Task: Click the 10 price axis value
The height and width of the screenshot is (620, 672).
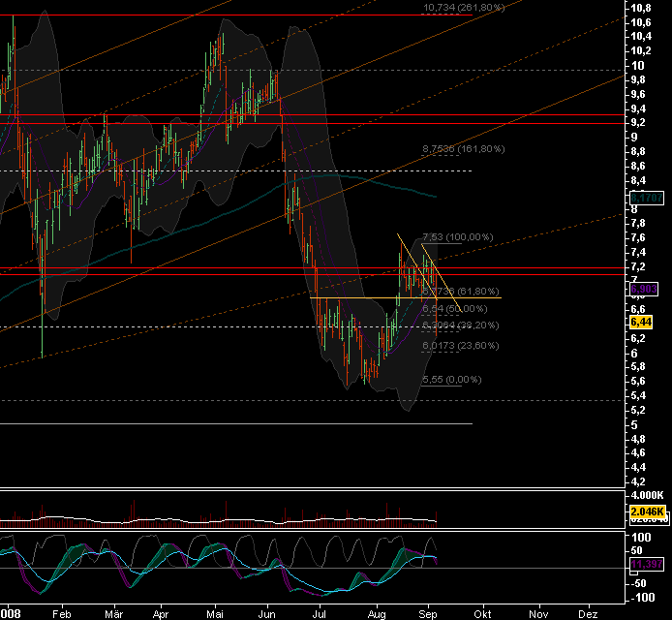Action: 638,66
